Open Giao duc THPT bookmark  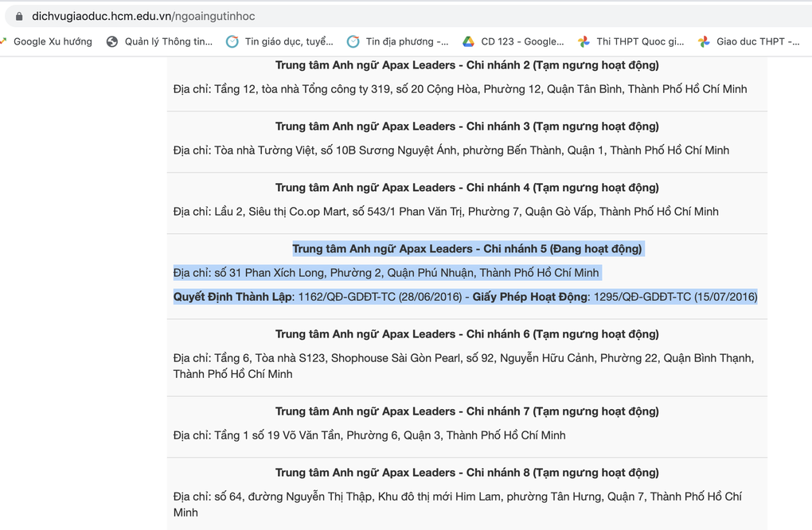749,41
